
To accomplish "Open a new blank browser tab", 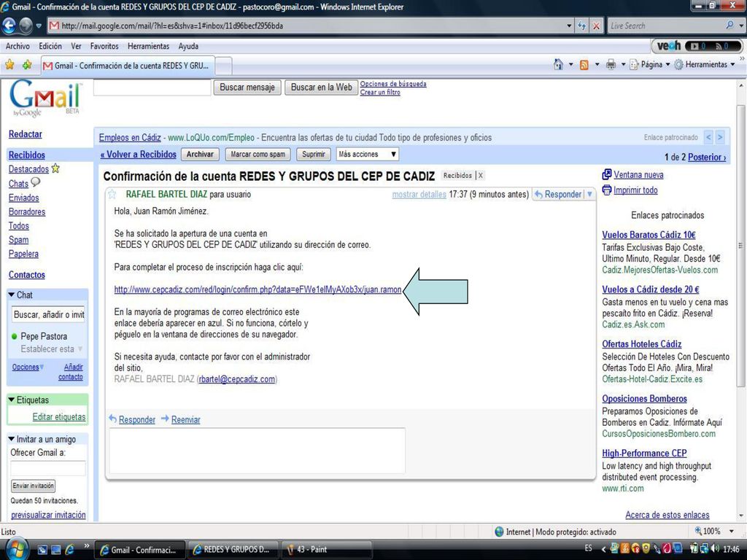I will tap(224, 66).
